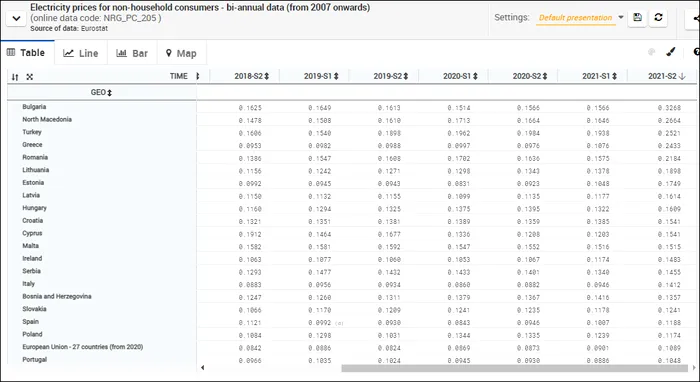Click North Macedonia's 2021-S2 value 0.2664
The image size is (700, 382).
pyautogui.click(x=669, y=120)
